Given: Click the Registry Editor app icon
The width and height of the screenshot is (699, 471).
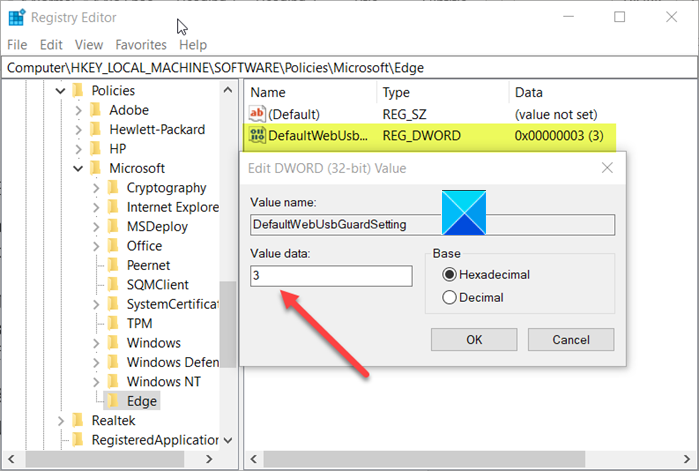Looking at the screenshot, I should click(x=17, y=17).
